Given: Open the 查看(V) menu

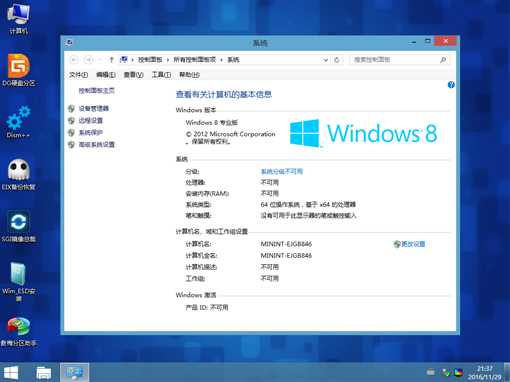Looking at the screenshot, I should point(133,75).
